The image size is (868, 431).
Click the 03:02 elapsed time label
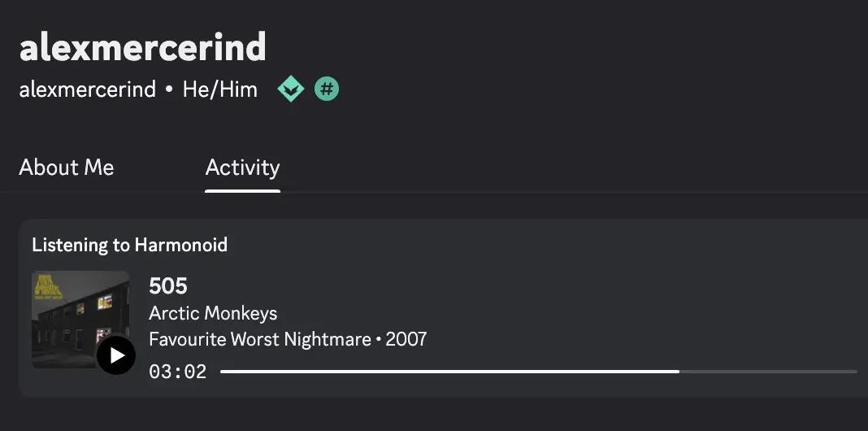click(x=178, y=372)
